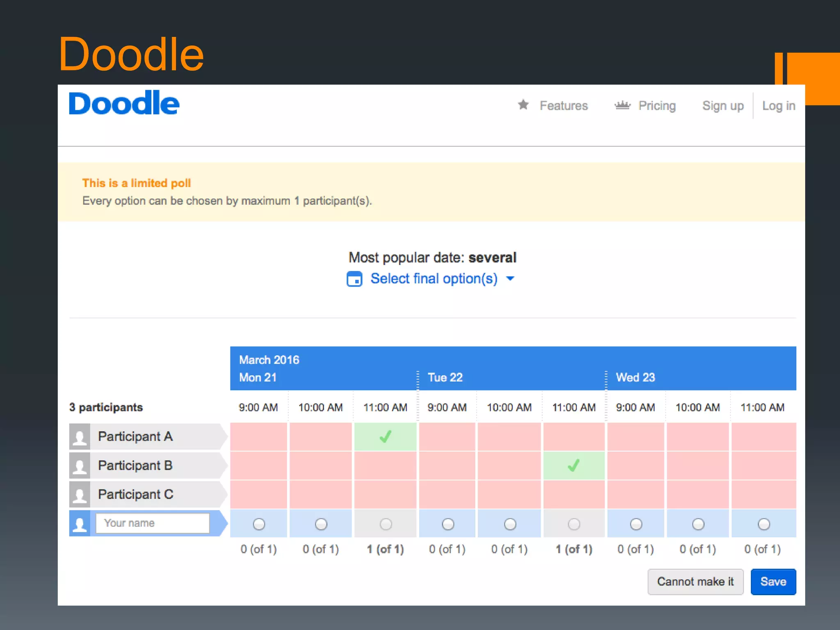This screenshot has height=630, width=840.
Task: Click the crown icon beside Pricing
Action: tap(622, 105)
